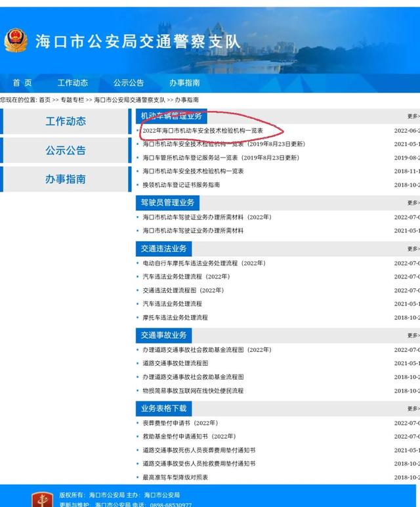Open the 机动车辆管理业务 section heading
This screenshot has width=420, height=507.
(x=171, y=116)
